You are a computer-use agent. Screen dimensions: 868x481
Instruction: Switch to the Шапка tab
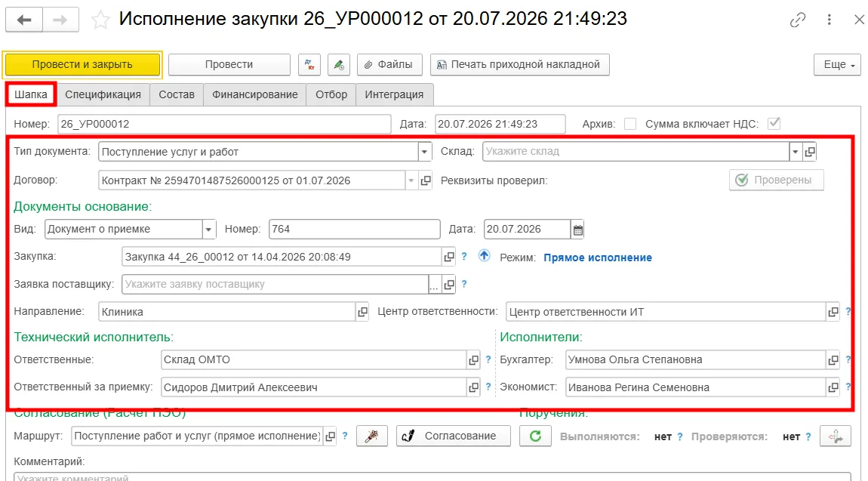pos(31,94)
